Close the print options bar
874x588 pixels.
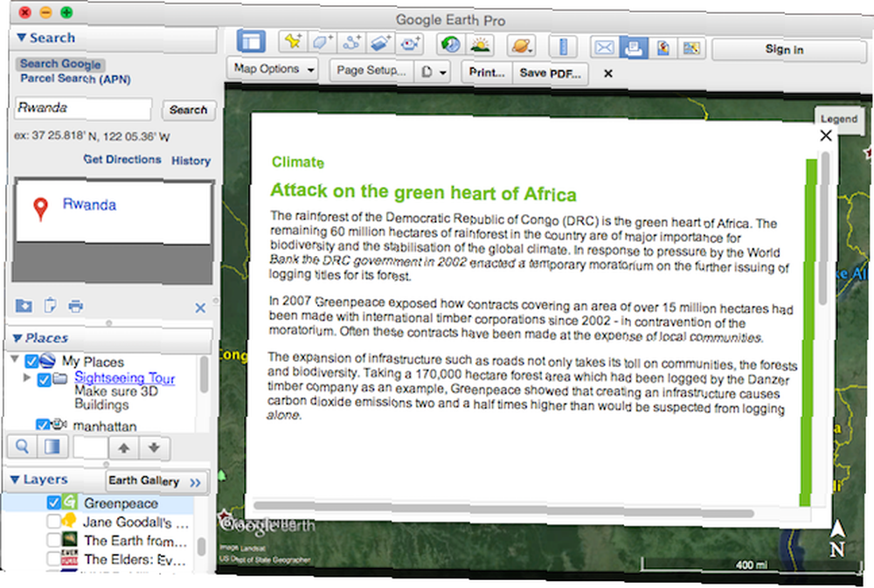608,73
